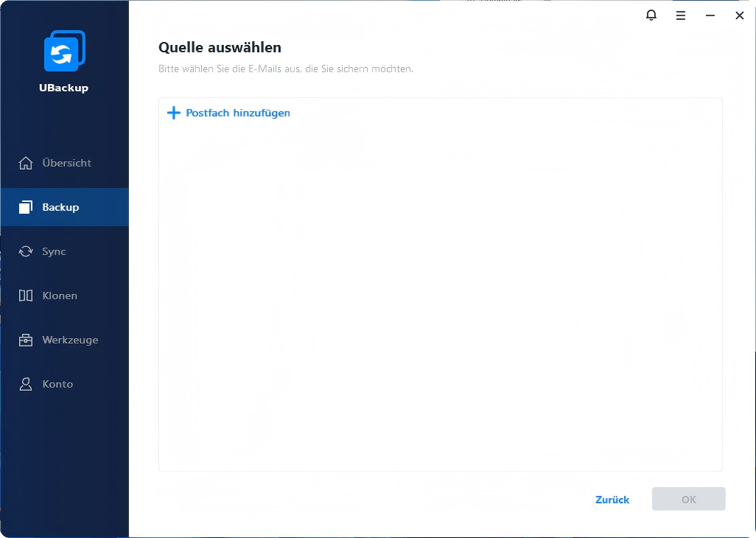756x538 pixels.
Task: Switch to the Sync section label
Action: coord(54,251)
